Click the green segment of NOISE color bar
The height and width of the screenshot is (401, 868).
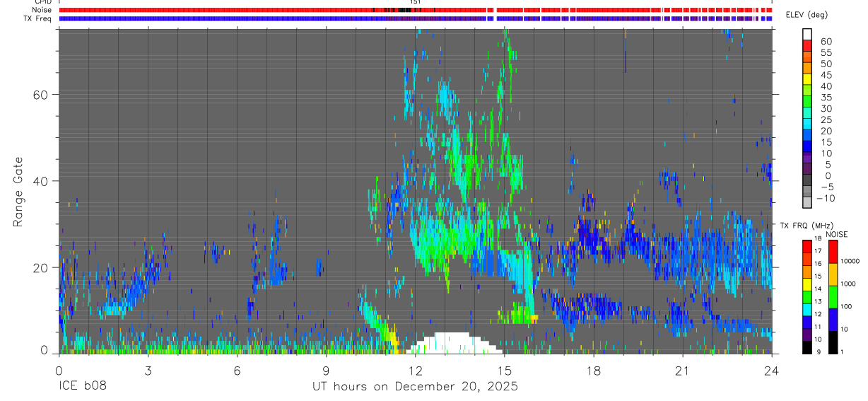pos(833,297)
